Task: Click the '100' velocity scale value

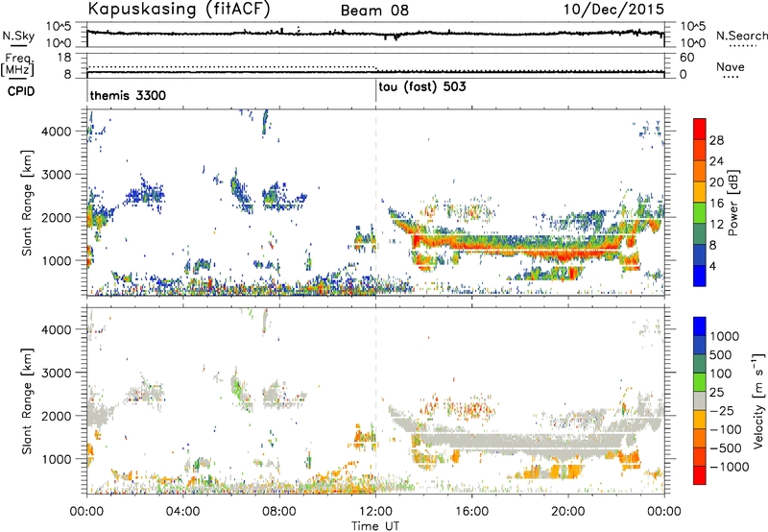Action: 721,374
